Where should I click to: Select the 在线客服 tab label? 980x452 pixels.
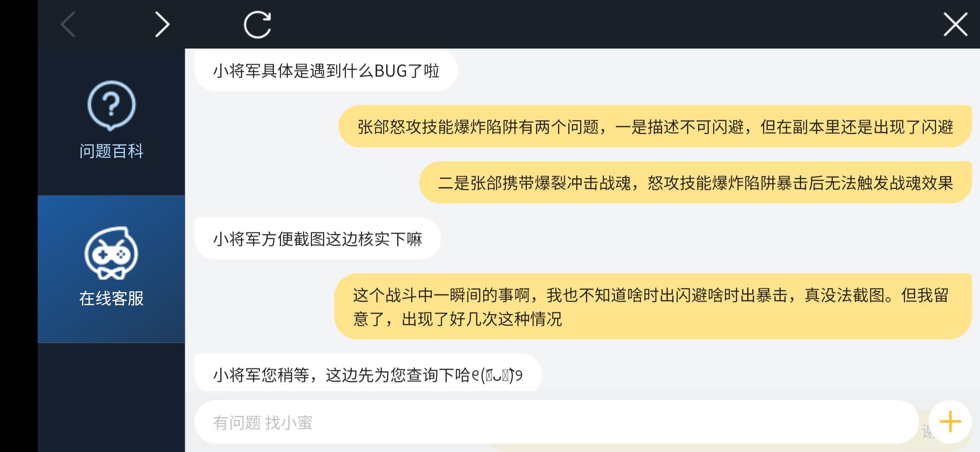tap(111, 298)
